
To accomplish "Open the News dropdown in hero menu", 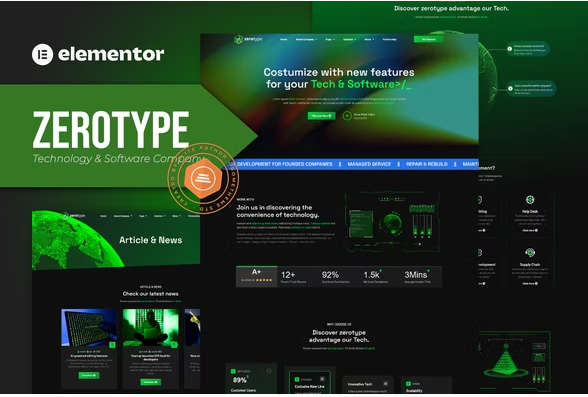I will (369, 39).
